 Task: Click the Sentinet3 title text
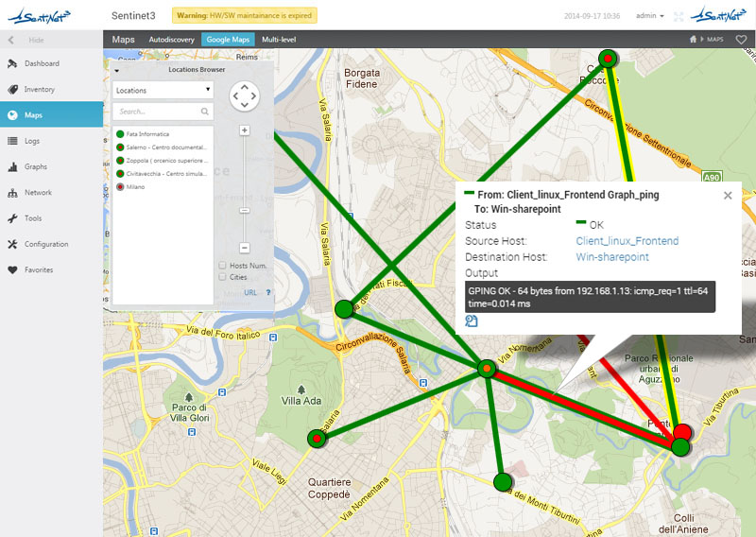coord(133,15)
